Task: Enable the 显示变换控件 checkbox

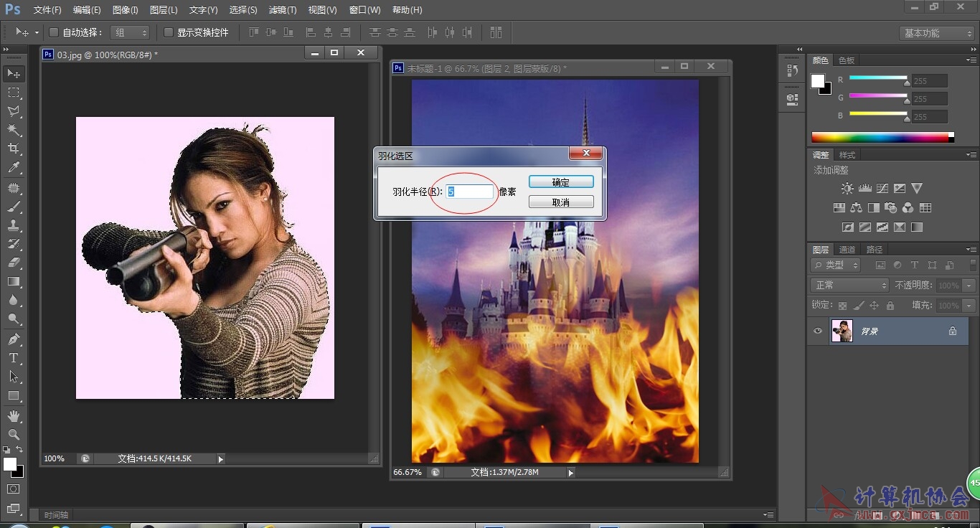Action: click(x=169, y=32)
